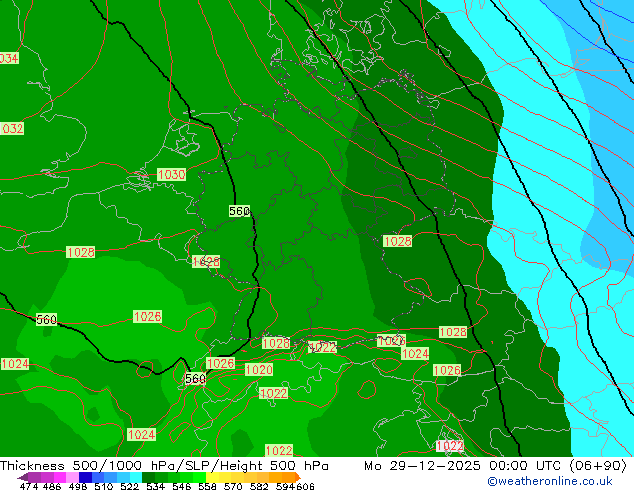
Task: Pick the dark blue legend swatch
Action: (x=85, y=477)
